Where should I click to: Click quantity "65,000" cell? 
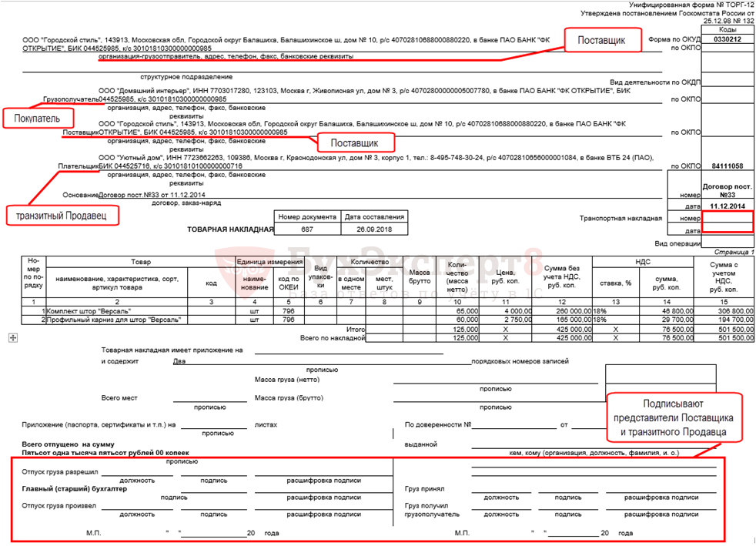(457, 311)
